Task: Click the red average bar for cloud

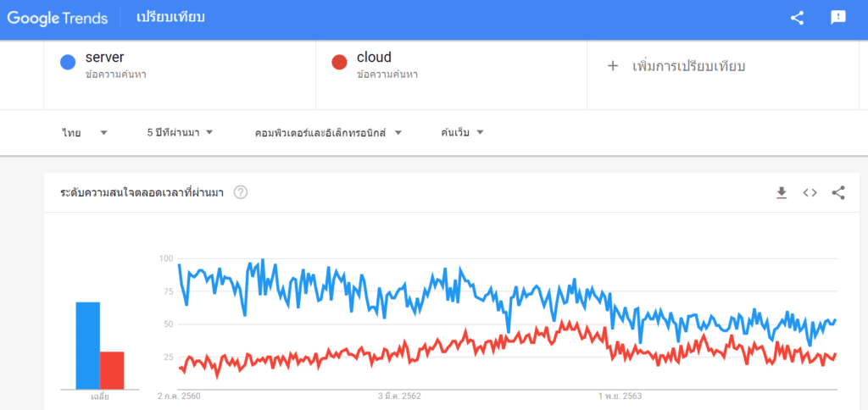Action: click(x=112, y=370)
